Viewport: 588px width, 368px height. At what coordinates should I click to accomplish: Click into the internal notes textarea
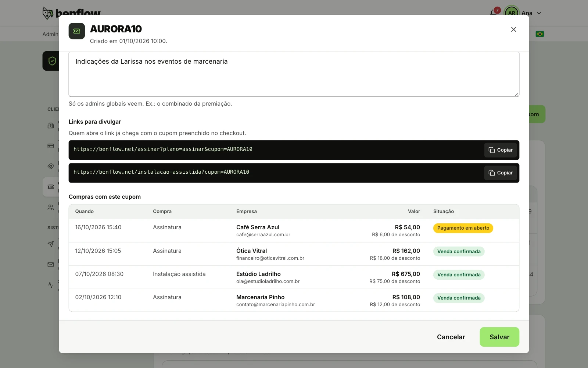(x=294, y=74)
